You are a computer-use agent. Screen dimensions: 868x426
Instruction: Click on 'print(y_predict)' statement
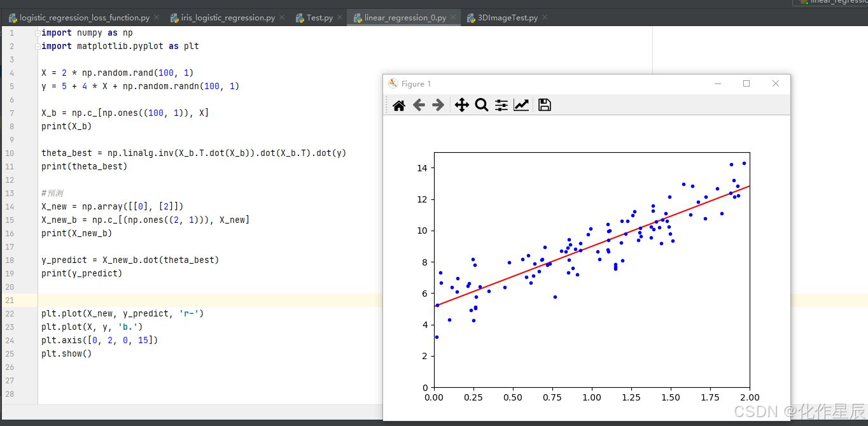(x=81, y=273)
